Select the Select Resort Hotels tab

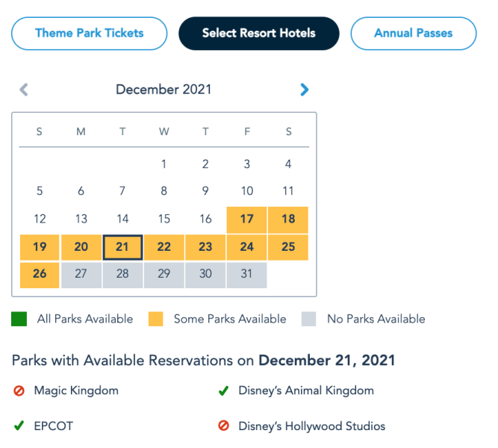click(x=259, y=34)
